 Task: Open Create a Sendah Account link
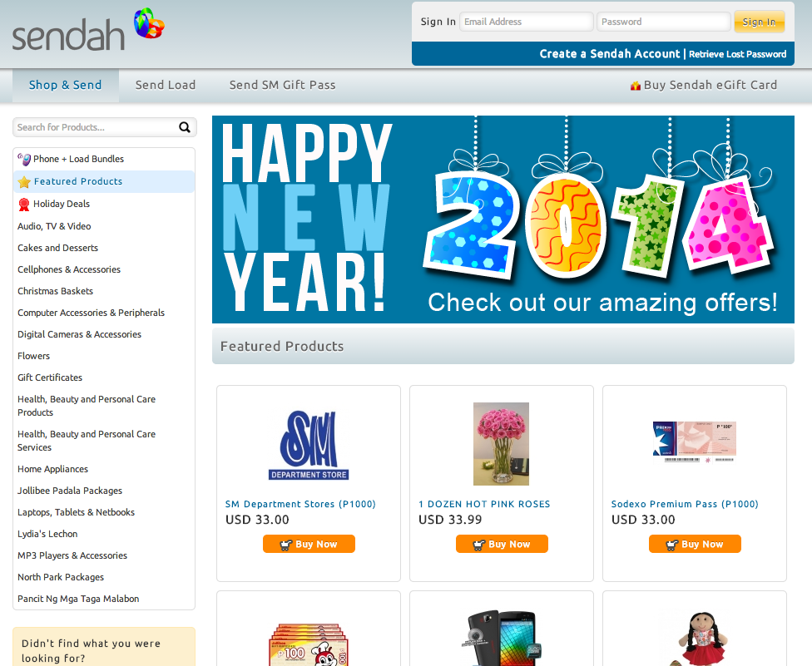pos(610,54)
